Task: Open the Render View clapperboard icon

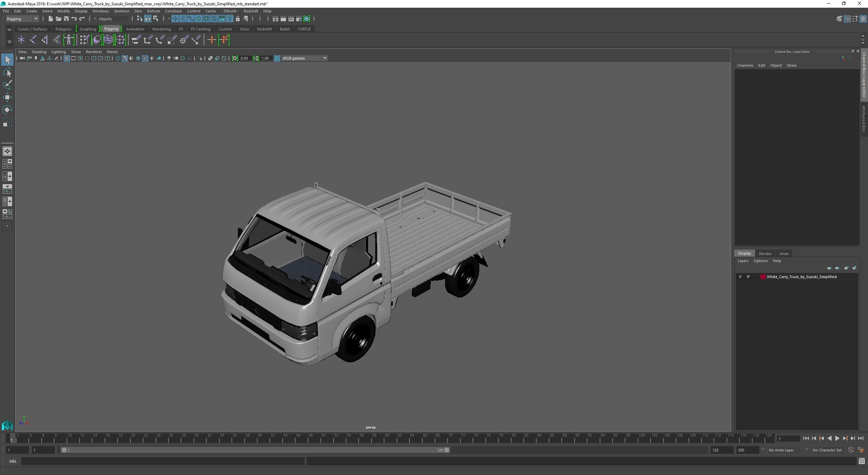Action: coord(275,19)
